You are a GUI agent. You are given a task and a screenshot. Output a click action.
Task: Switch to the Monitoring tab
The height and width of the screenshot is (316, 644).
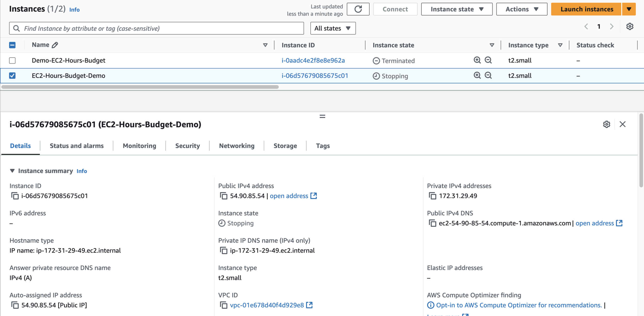(139, 146)
